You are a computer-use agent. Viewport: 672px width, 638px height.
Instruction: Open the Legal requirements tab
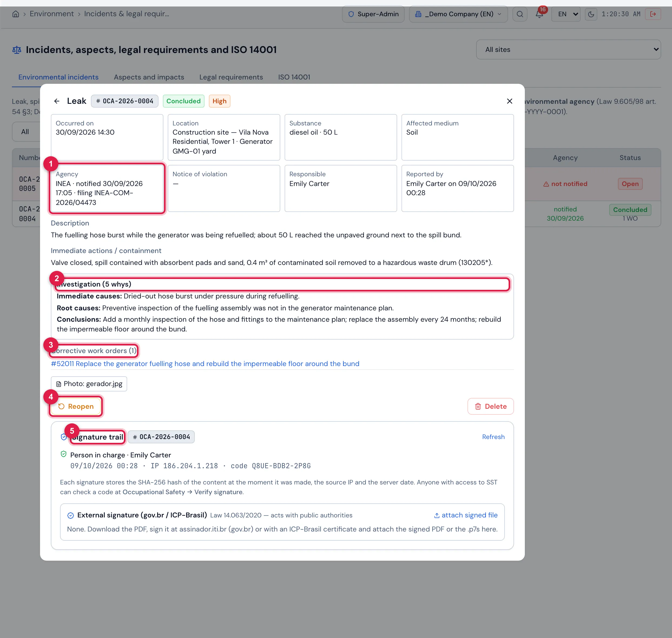231,77
